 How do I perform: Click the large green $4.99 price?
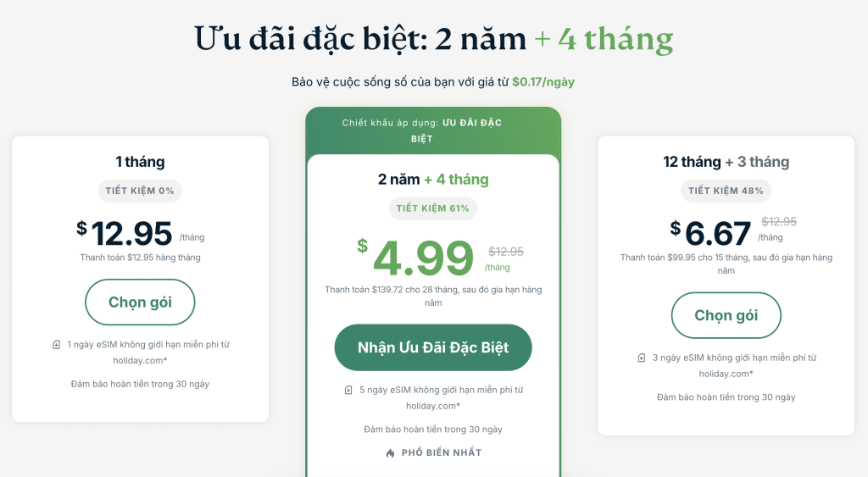pyautogui.click(x=423, y=258)
